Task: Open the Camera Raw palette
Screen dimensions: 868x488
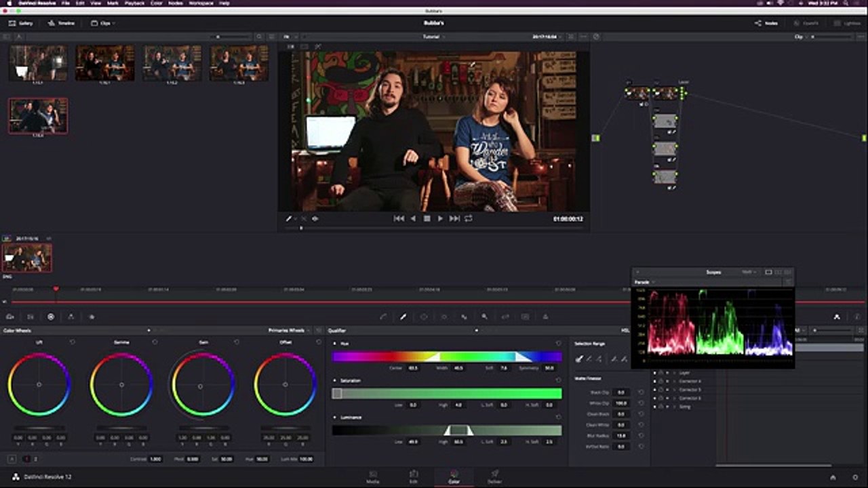Action: click(10, 317)
